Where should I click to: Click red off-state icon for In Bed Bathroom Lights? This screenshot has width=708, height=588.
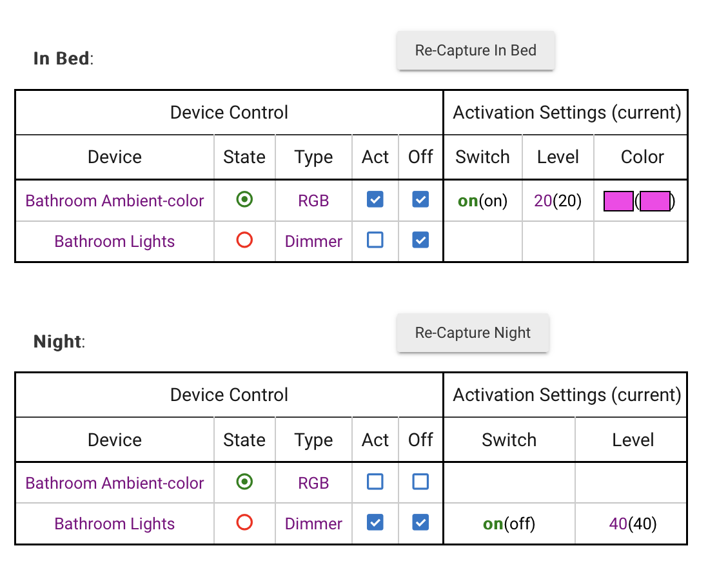tap(244, 240)
